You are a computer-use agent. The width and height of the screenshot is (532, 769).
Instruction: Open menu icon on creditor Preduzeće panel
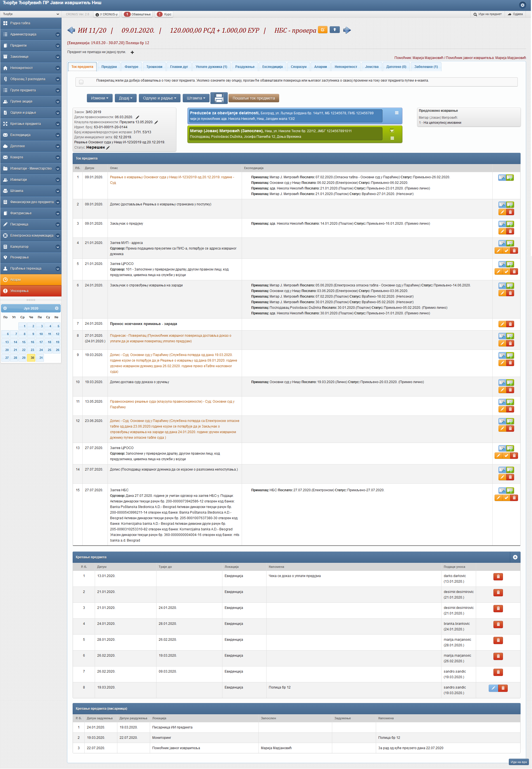pos(397,113)
